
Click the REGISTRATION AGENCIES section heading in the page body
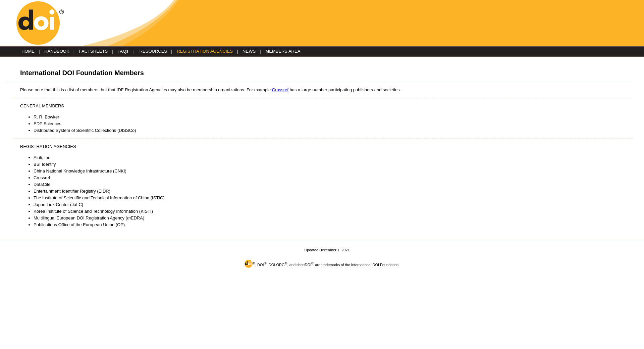[x=48, y=147]
